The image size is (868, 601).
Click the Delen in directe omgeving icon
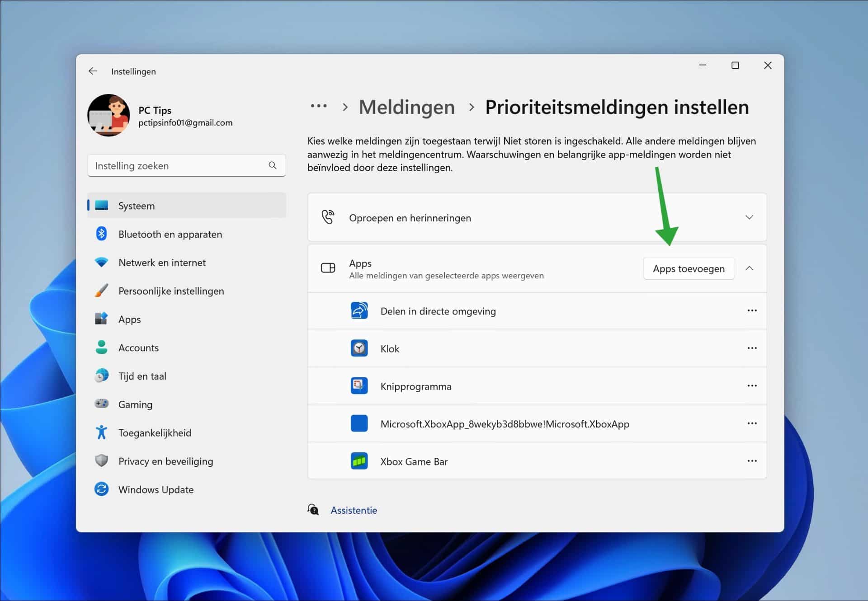tap(359, 310)
